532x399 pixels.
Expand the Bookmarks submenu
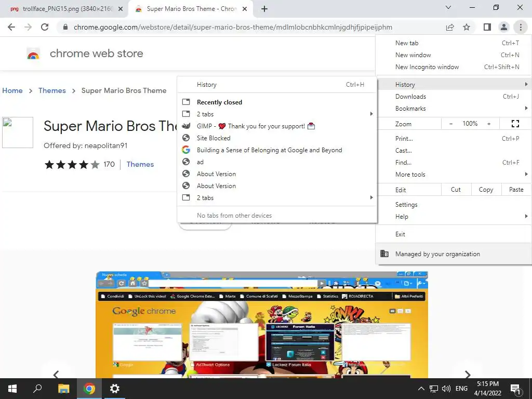pos(453,109)
